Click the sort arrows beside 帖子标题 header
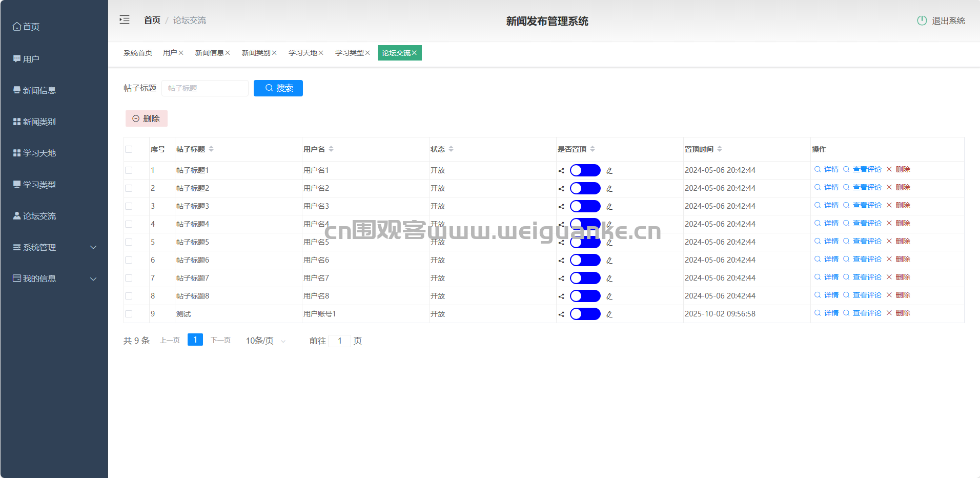 [x=211, y=149]
